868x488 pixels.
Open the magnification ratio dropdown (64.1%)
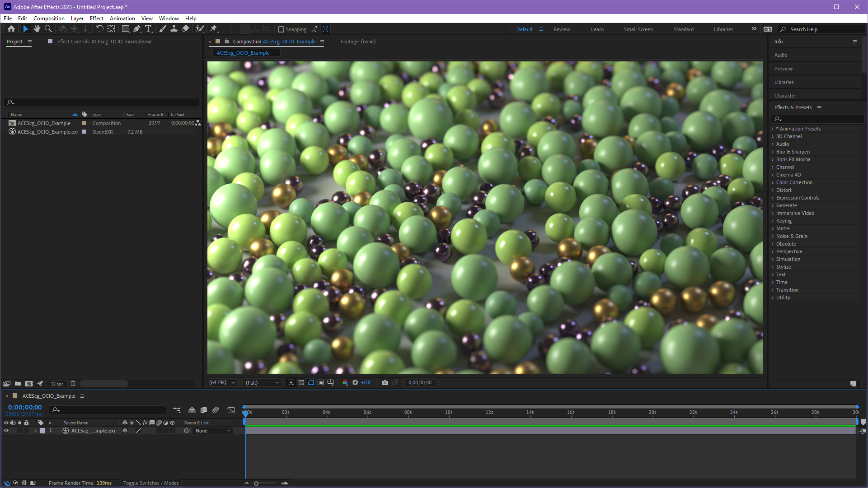(222, 383)
